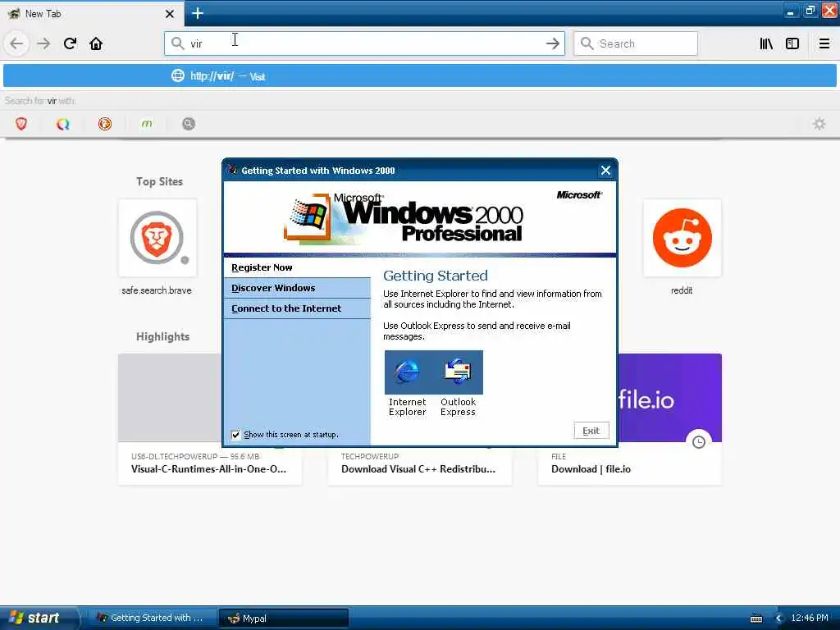Screen dimensions: 840x630
Task: Open search settings gear icon
Action: click(x=819, y=125)
